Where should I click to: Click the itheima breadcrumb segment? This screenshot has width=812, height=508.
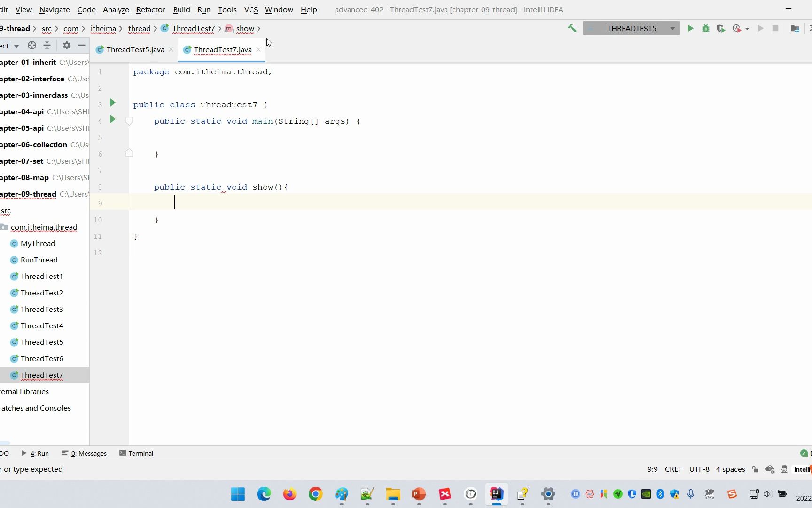tap(103, 29)
